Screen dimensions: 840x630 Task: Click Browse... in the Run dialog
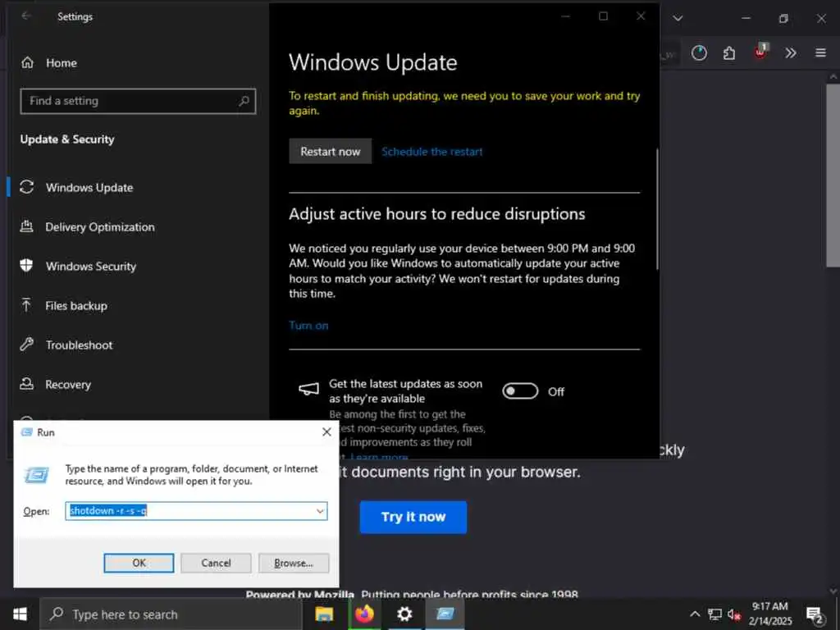pyautogui.click(x=294, y=563)
